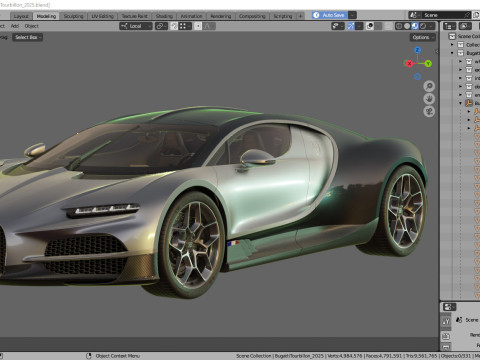This screenshot has height=360, width=480.
Task: Pin the current scene to the workspace
Action: point(467,15)
